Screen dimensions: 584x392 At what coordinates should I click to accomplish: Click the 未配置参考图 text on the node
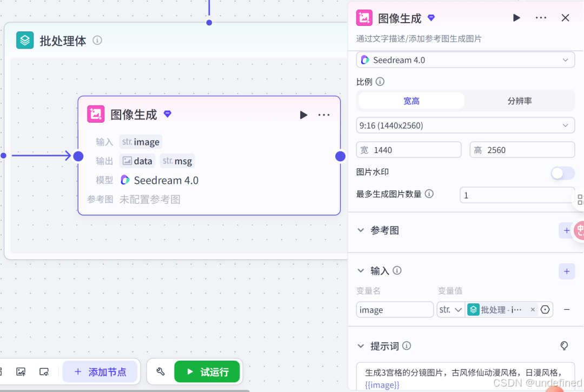[x=150, y=200]
